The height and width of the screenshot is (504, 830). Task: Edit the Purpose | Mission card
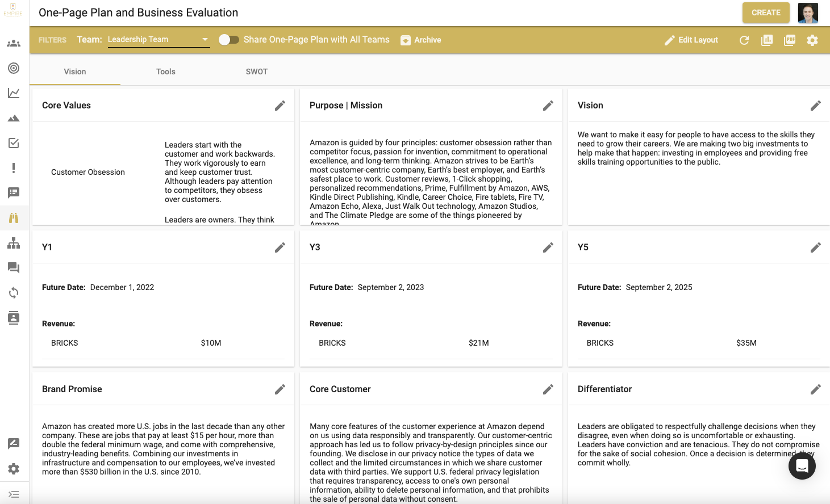point(548,106)
